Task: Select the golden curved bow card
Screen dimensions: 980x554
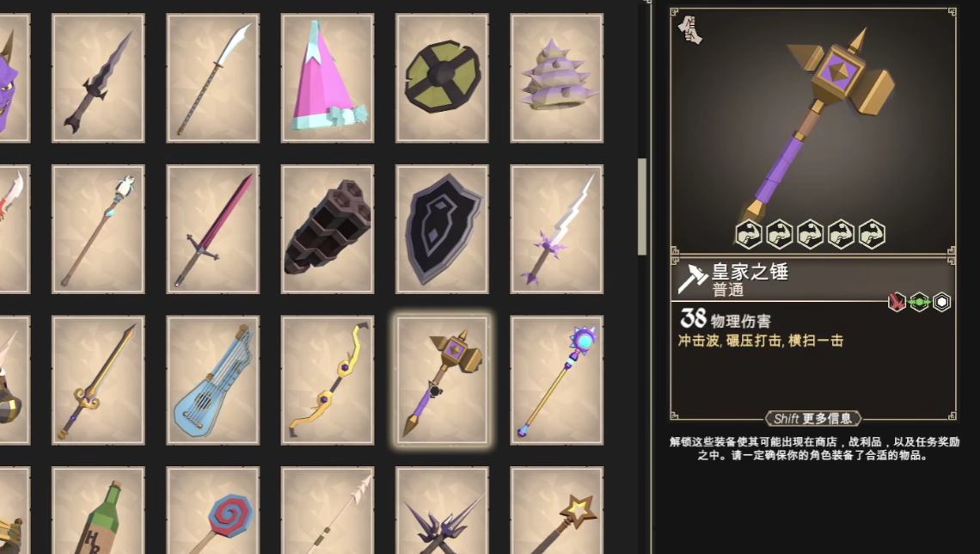Action: point(328,380)
